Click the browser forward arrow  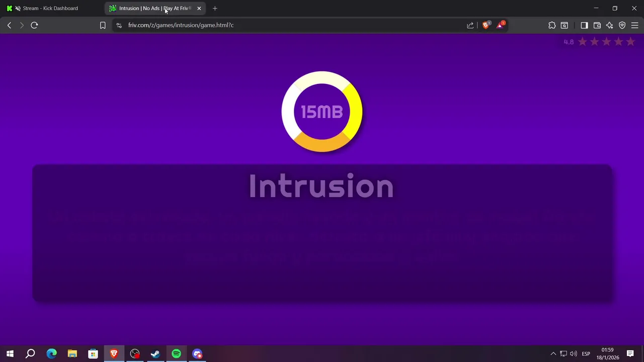pos(22,25)
